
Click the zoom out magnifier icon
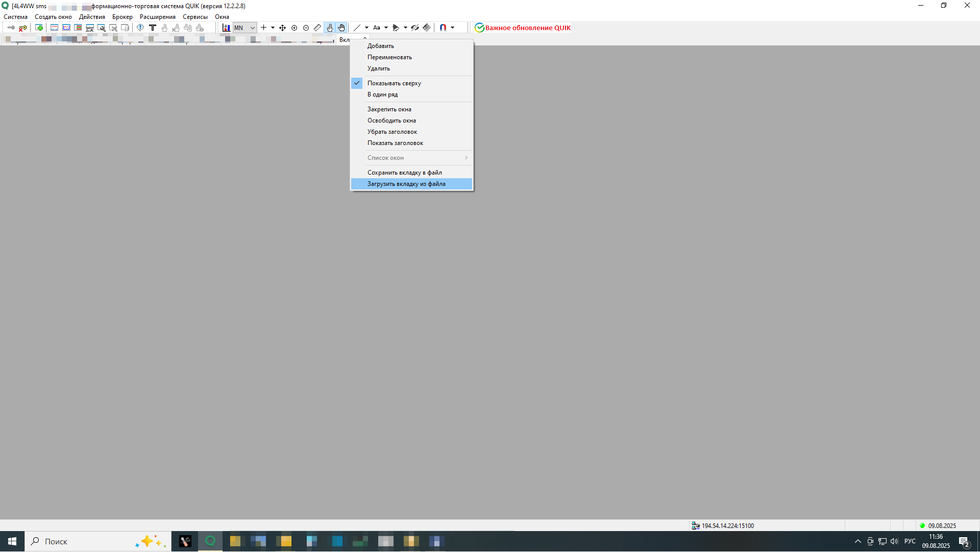tap(306, 28)
